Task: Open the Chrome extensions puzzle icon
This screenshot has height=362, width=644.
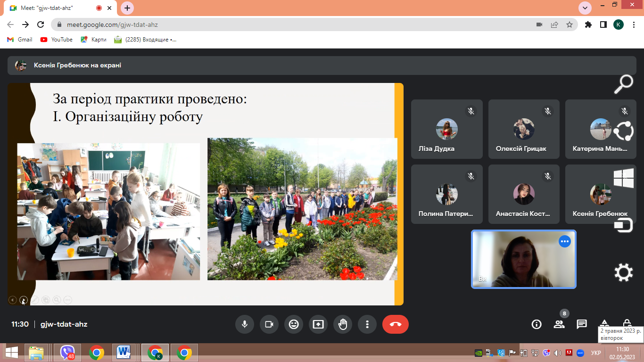Action: [x=588, y=25]
